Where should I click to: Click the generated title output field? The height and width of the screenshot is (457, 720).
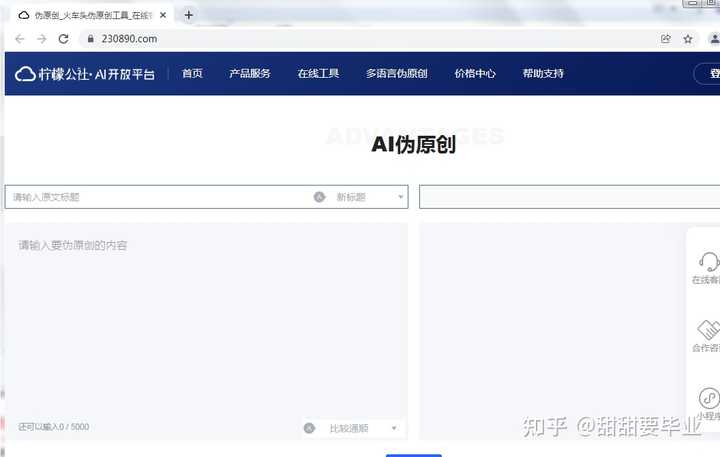[x=569, y=197]
